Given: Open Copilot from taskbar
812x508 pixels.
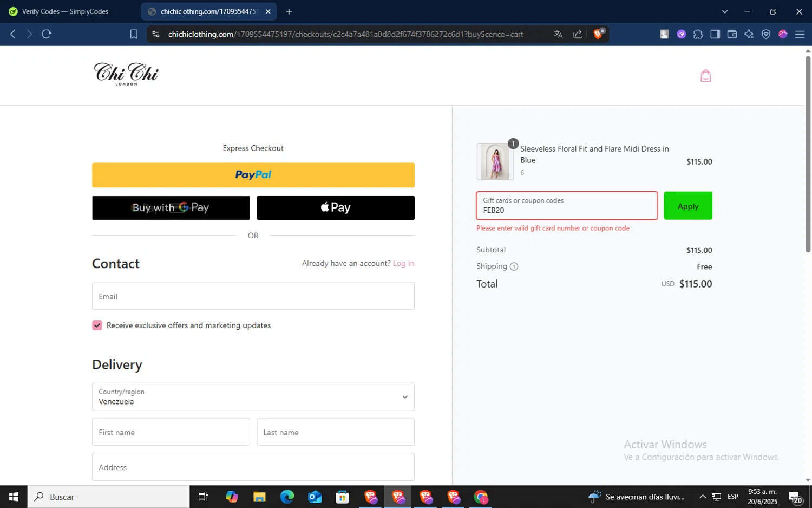Looking at the screenshot, I should [x=232, y=497].
